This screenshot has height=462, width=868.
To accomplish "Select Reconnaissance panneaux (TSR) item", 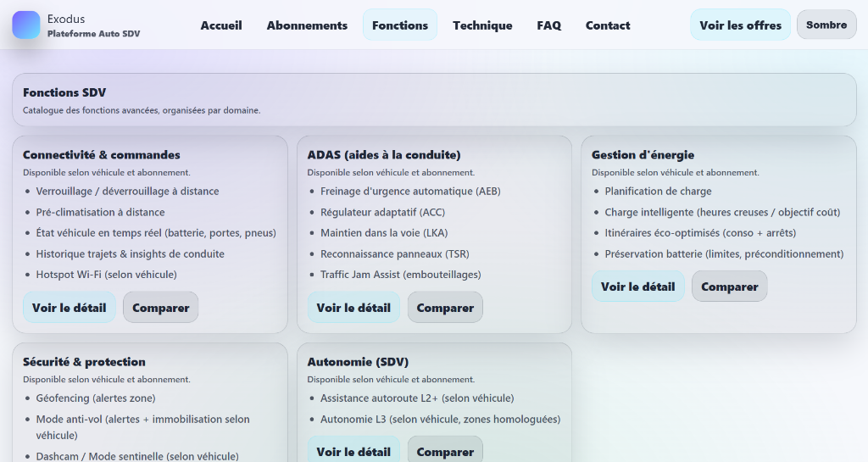I will point(395,254).
